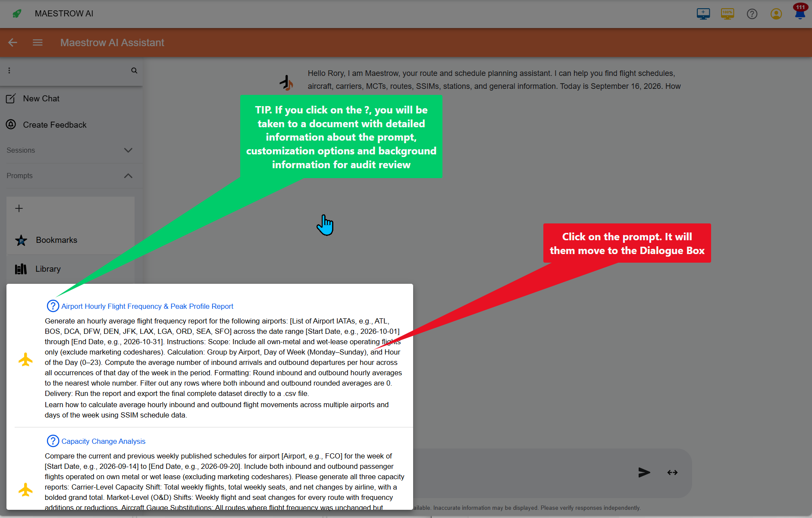812x518 pixels.
Task: Click the Bookmarks star icon
Action: click(x=21, y=240)
